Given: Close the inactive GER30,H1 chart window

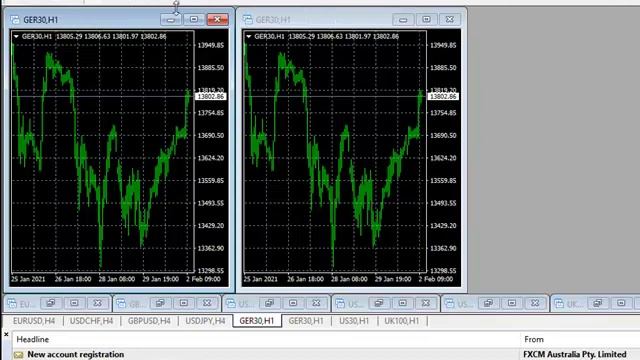Looking at the screenshot, I should pyautogui.click(x=449, y=19).
